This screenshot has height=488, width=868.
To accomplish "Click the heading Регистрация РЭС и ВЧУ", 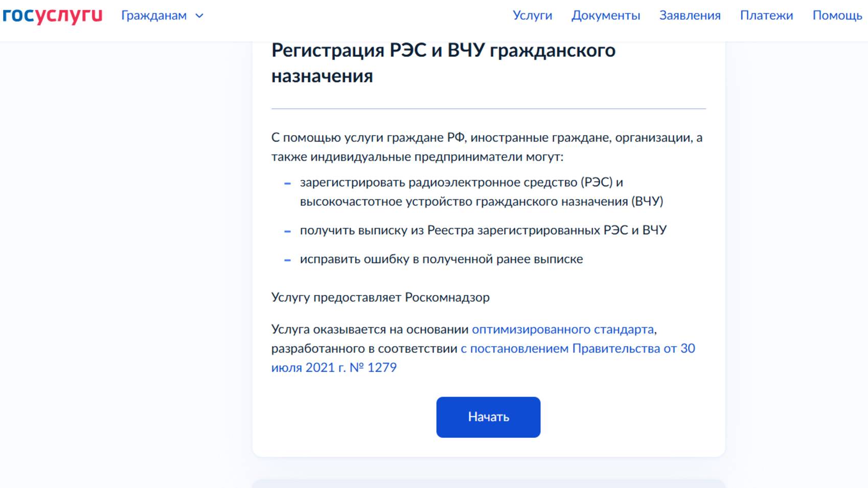I will [443, 63].
